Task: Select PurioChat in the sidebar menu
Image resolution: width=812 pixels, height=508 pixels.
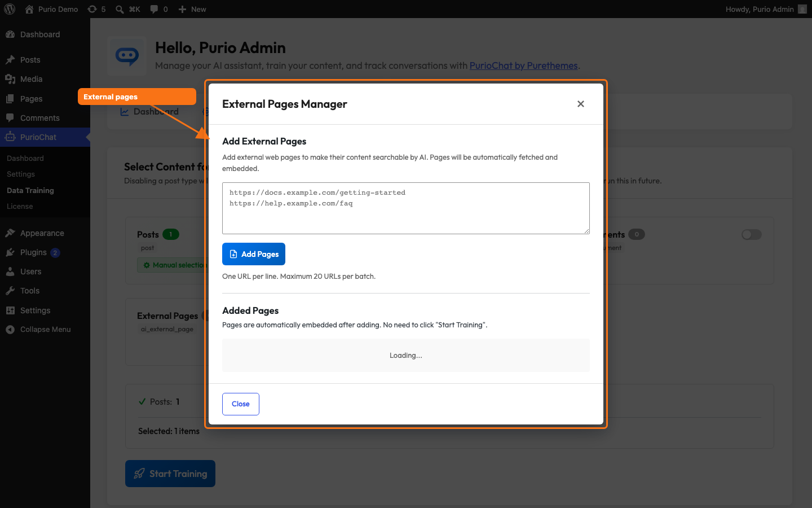Action: tap(45, 137)
